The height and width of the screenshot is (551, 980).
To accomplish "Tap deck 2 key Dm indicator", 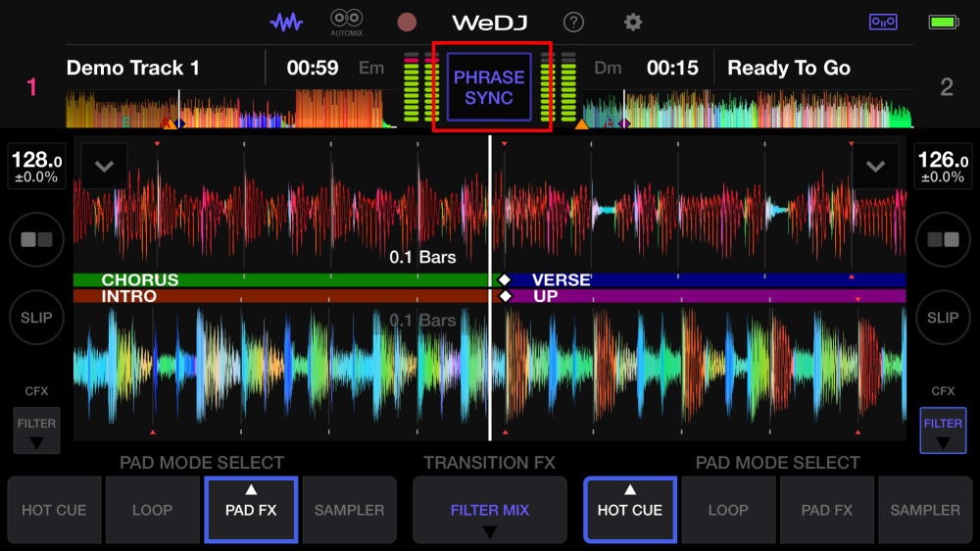I will click(x=608, y=68).
